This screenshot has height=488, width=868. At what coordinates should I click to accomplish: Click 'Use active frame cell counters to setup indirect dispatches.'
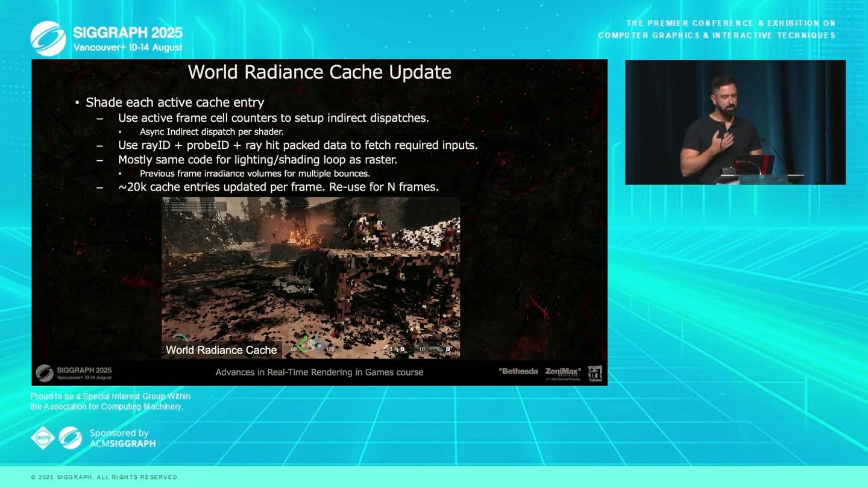(274, 118)
